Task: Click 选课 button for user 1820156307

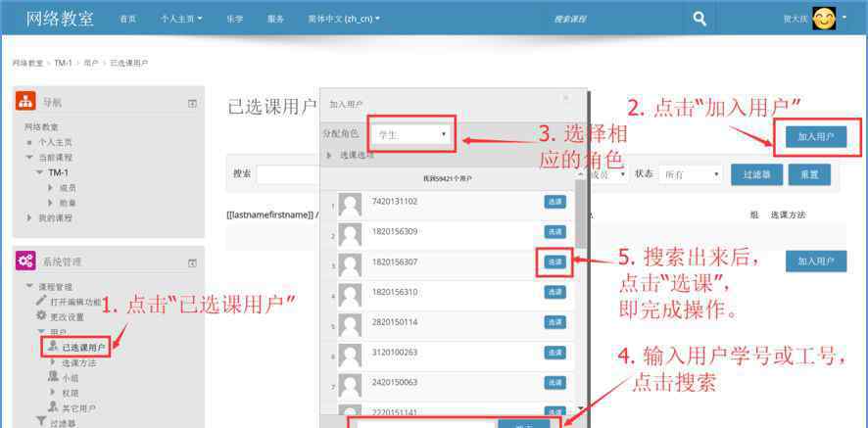Action: (x=555, y=262)
